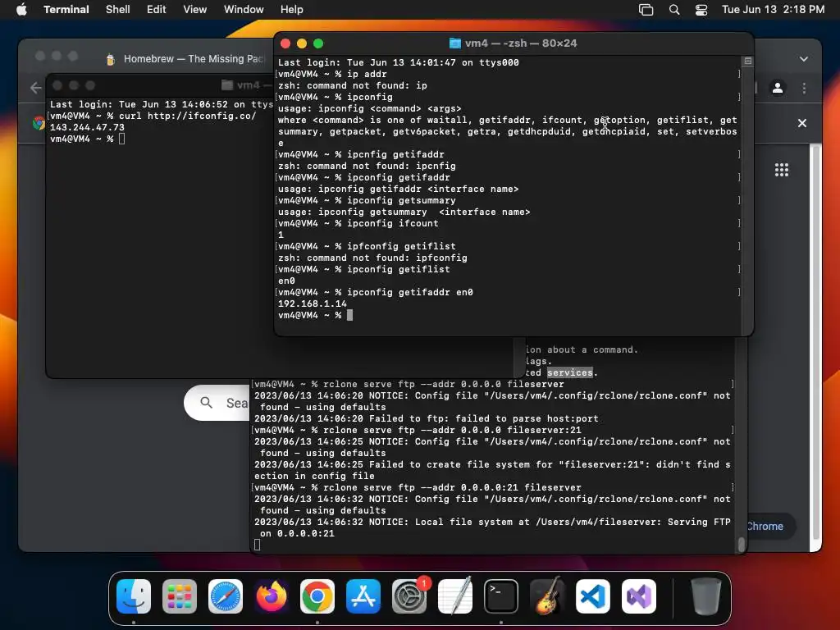Expand Chrome tab search chevron
This screenshot has width=840, height=630.
804,59
